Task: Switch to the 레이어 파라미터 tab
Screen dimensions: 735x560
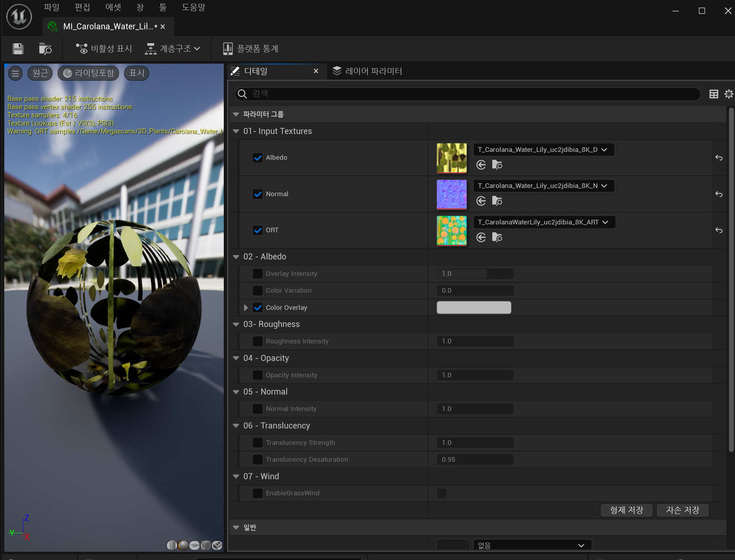Action: tap(367, 71)
